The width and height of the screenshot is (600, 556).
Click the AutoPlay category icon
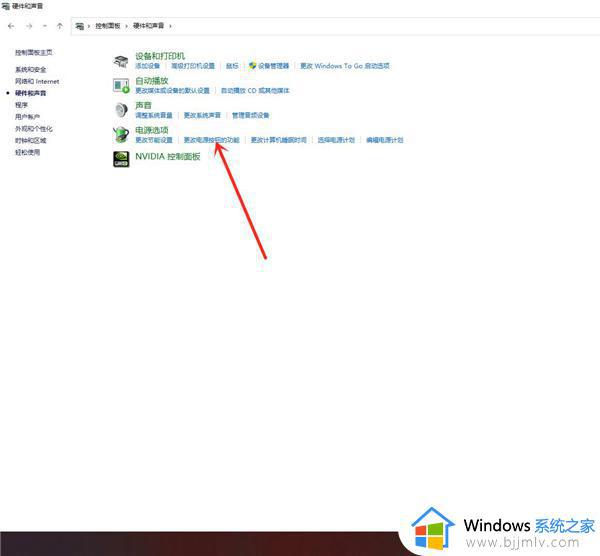click(x=121, y=85)
